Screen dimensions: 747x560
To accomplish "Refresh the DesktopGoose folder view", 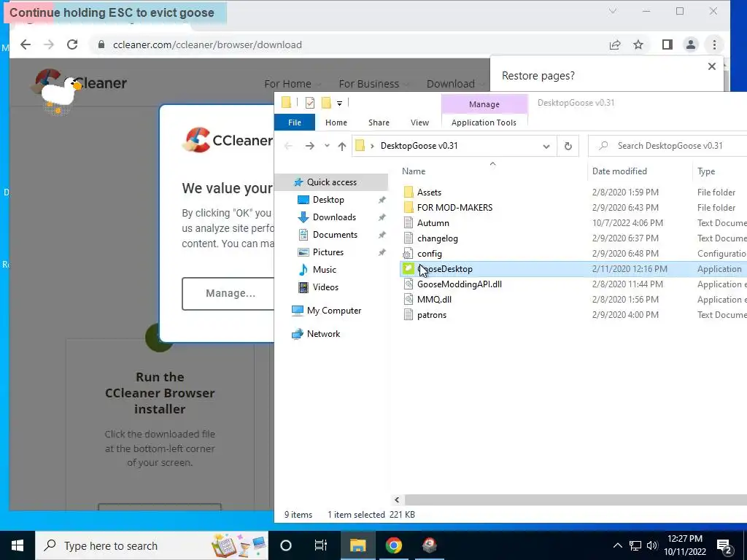I will tap(568, 146).
